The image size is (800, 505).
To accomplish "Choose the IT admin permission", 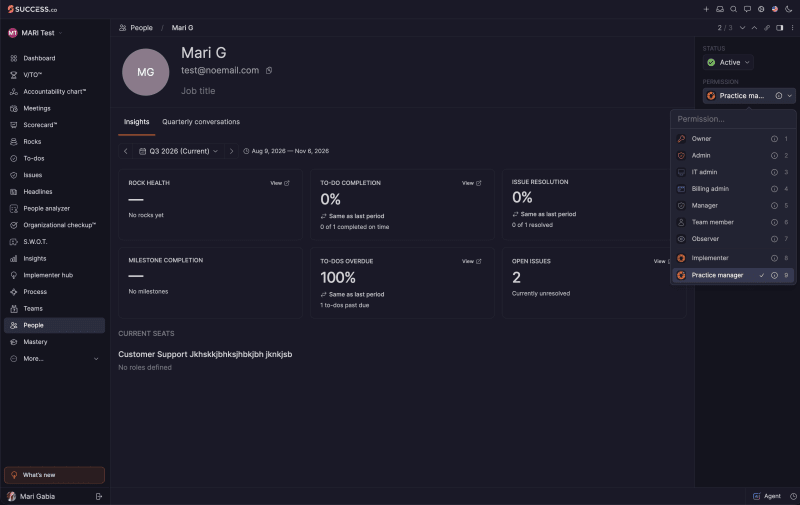I will [733, 172].
